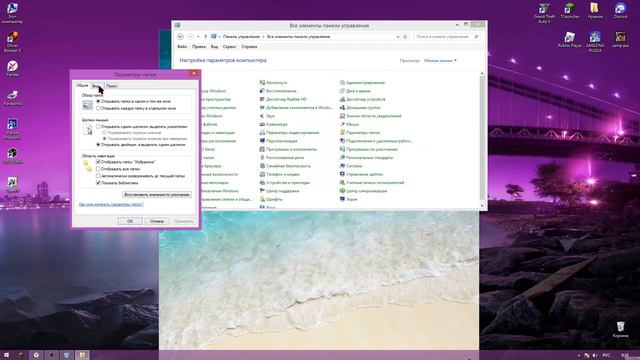The height and width of the screenshot is (360, 640).
Task: Open the Клавиатура control panel item
Action: tap(273, 124)
